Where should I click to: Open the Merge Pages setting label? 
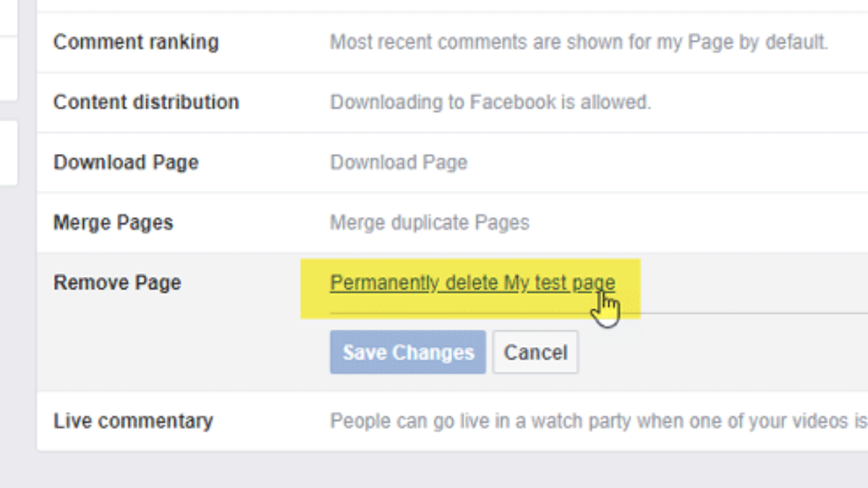114,222
